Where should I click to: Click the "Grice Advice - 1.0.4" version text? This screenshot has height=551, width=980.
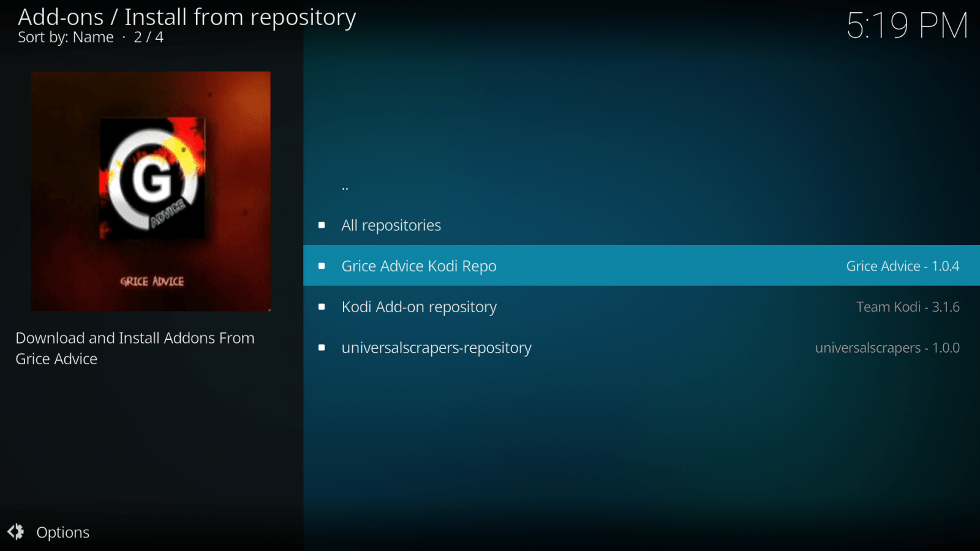point(903,266)
